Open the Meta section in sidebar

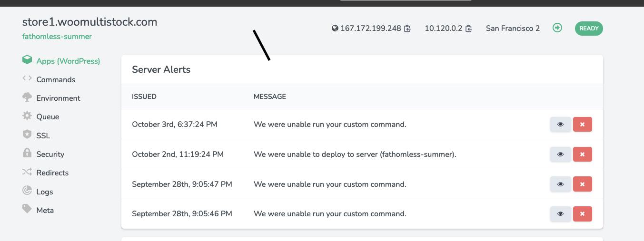click(x=45, y=210)
